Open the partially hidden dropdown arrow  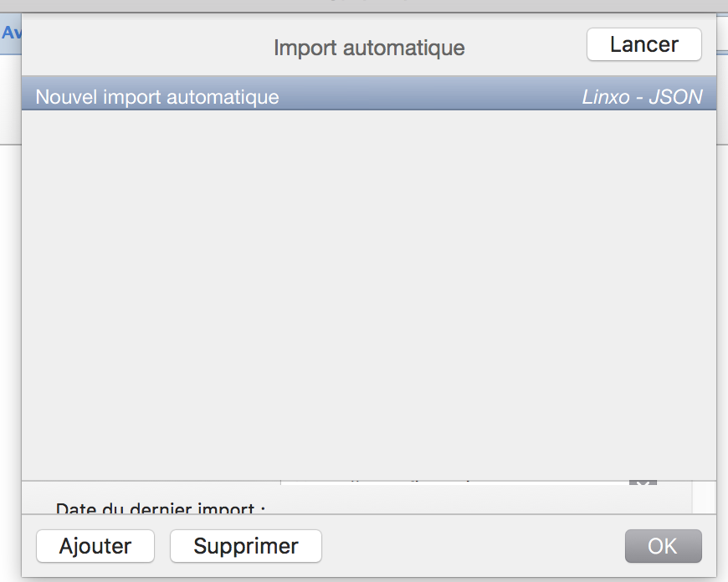[643, 485]
